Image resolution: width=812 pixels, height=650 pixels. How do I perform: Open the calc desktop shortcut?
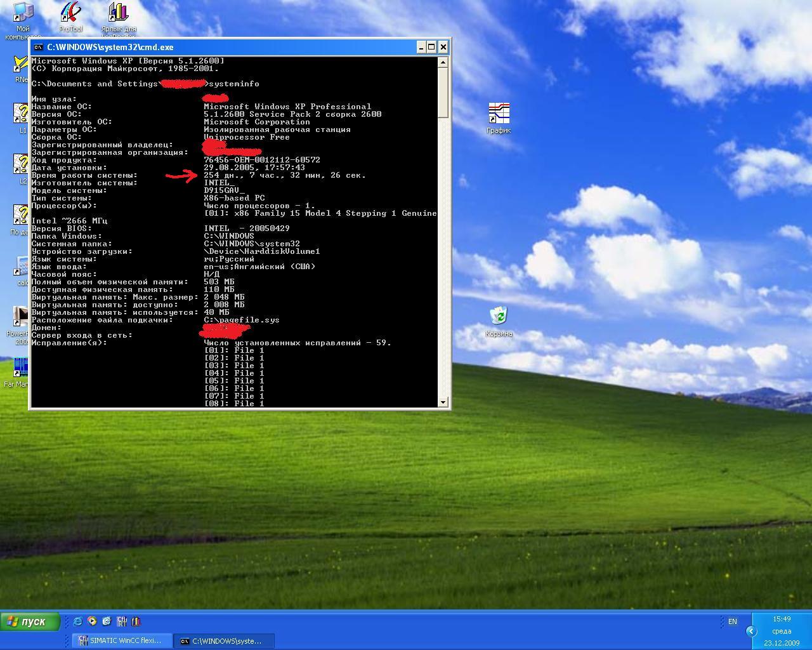pos(22,267)
